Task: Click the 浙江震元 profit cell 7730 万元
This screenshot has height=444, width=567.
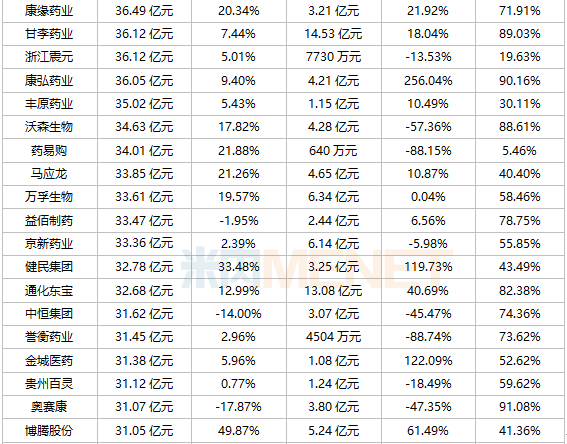Action: click(x=333, y=57)
